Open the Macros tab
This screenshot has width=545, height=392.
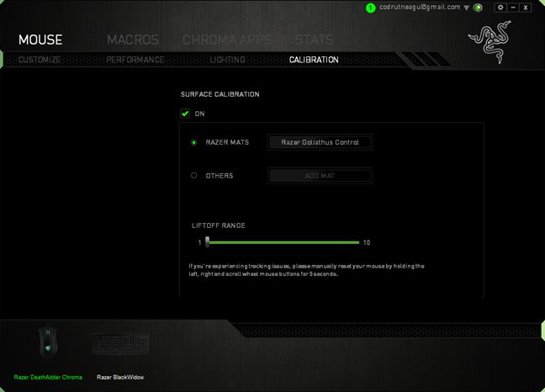pyautogui.click(x=133, y=40)
